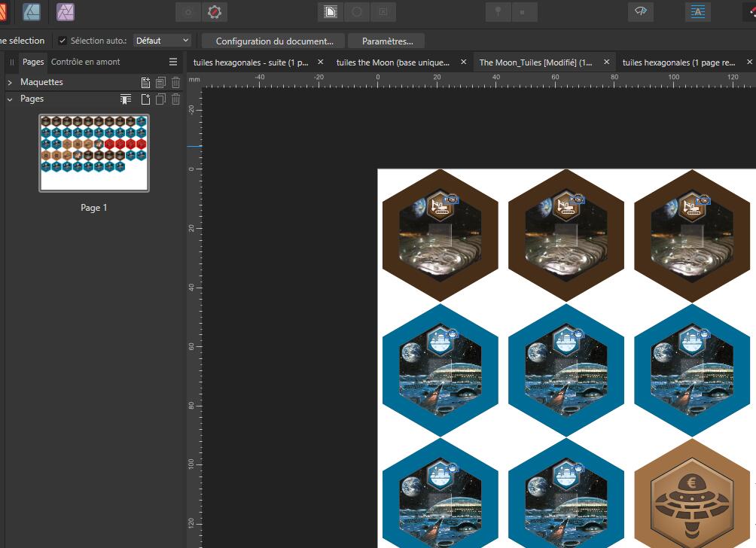
Task: Click Configuration du document button
Action: coord(274,41)
